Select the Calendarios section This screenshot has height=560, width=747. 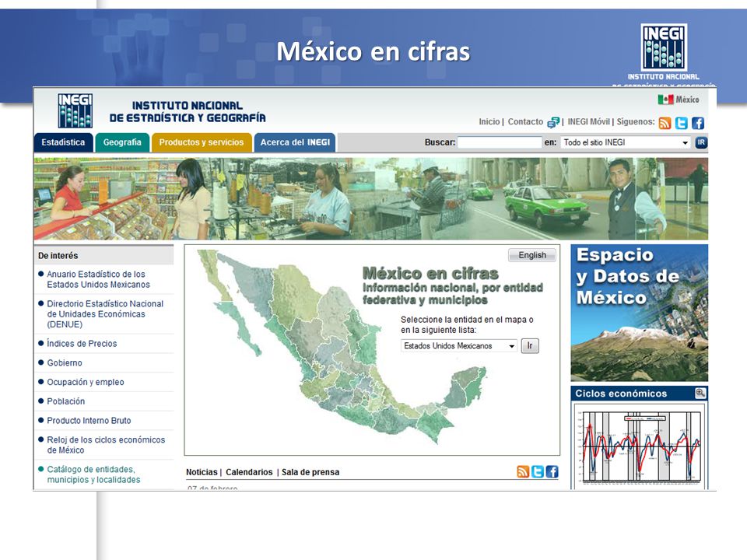[x=249, y=472]
